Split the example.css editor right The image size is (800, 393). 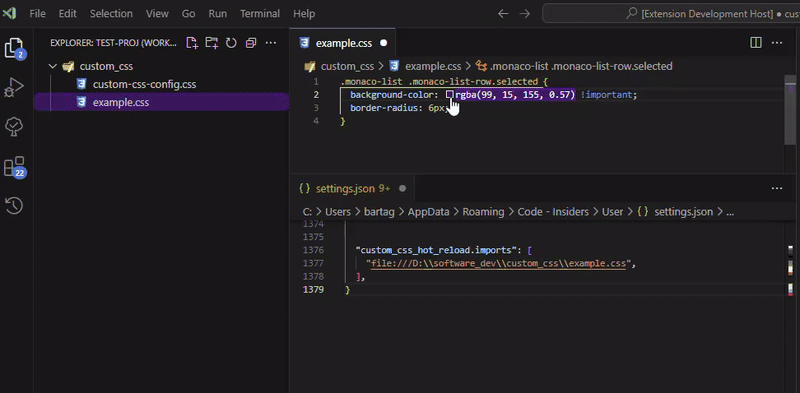(x=756, y=43)
